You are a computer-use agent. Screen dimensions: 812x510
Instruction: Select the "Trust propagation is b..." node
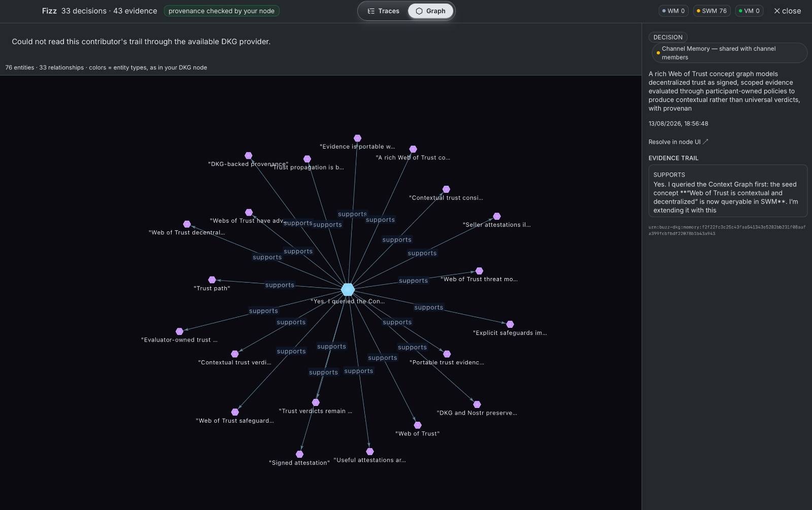pyautogui.click(x=307, y=159)
